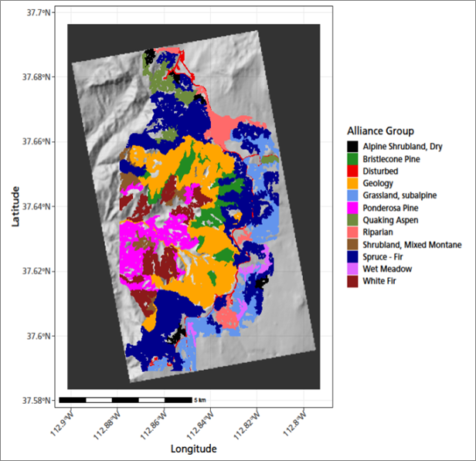Click the 'Riparian' legend label
Image resolution: width=476 pixels, height=461 pixels.
pos(378,232)
